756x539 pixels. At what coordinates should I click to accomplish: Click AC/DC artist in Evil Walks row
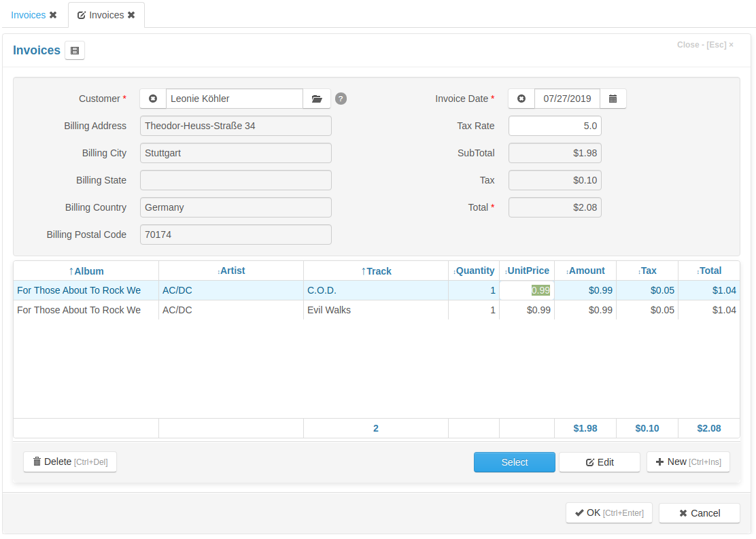click(x=231, y=310)
